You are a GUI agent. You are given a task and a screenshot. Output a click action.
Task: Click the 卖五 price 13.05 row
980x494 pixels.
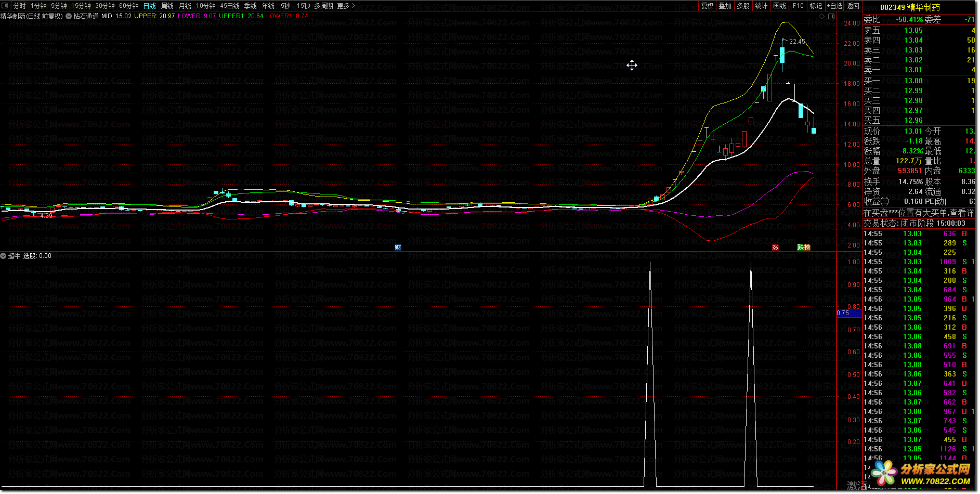coord(919,31)
